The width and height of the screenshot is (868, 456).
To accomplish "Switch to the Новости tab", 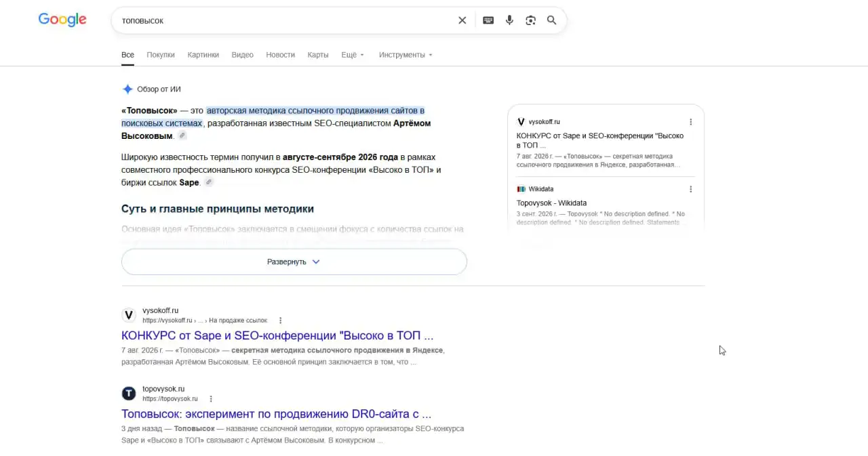I will click(x=280, y=55).
